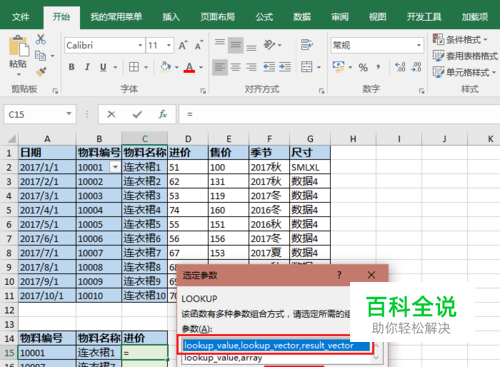
Task: Click the Copy icon in clipboard group
Action: pyautogui.click(x=40, y=56)
